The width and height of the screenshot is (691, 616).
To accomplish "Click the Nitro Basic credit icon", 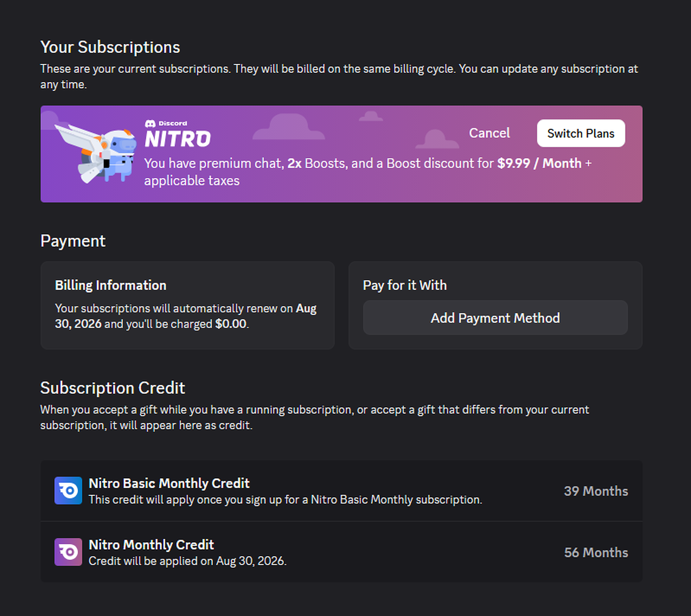I will pyautogui.click(x=68, y=491).
